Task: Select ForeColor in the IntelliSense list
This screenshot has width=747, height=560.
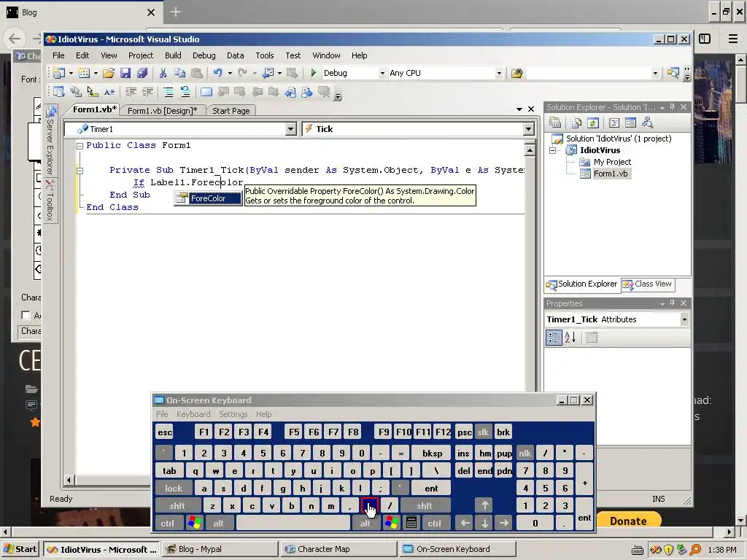Action: [208, 198]
